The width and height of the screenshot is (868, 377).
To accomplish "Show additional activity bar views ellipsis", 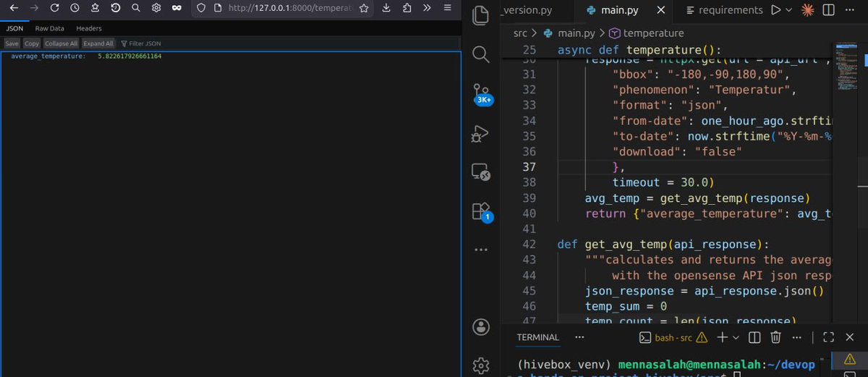I will pyautogui.click(x=480, y=249).
